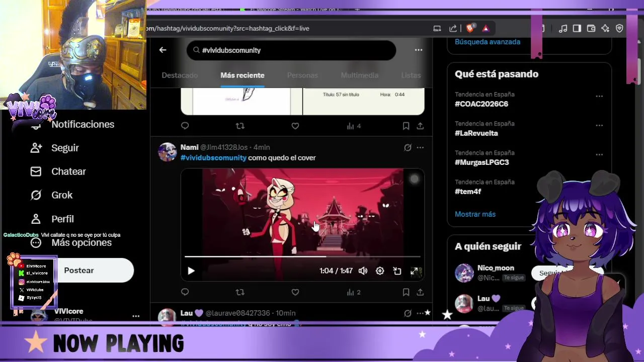
Task: Open trend #tem4f
Action: point(468,192)
